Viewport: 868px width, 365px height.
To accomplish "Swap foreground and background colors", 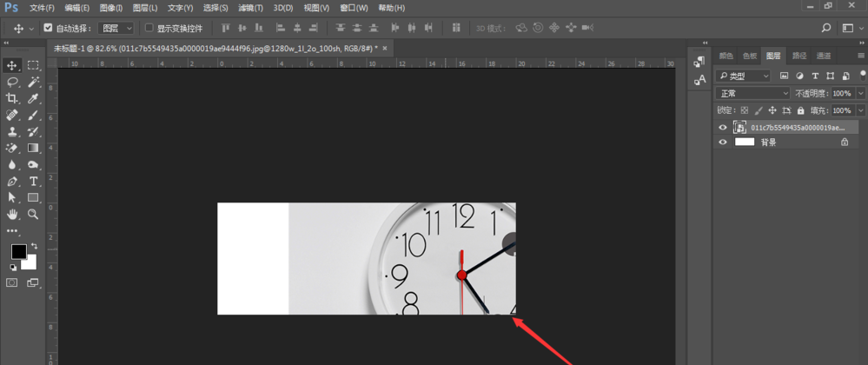I will click(x=35, y=245).
